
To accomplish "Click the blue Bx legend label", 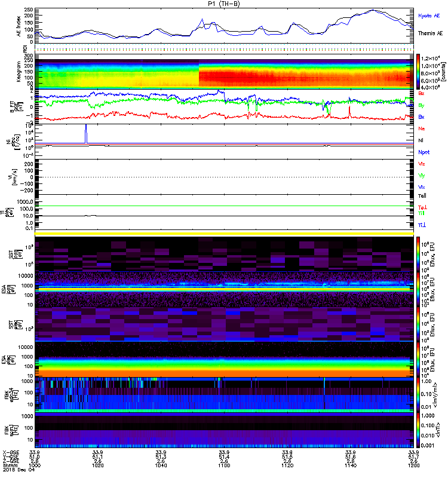I will click(421, 117).
